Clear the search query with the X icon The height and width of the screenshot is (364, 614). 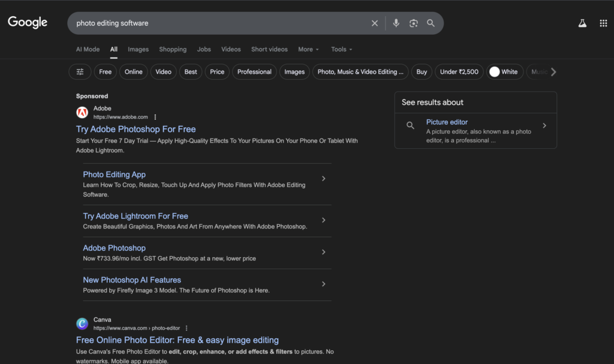pos(375,23)
